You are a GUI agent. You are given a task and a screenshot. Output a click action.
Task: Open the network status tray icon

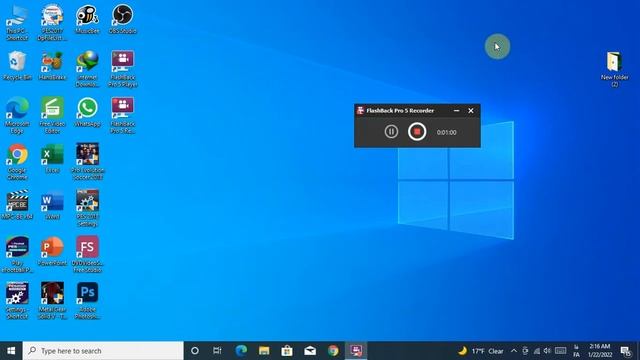[x=537, y=351]
